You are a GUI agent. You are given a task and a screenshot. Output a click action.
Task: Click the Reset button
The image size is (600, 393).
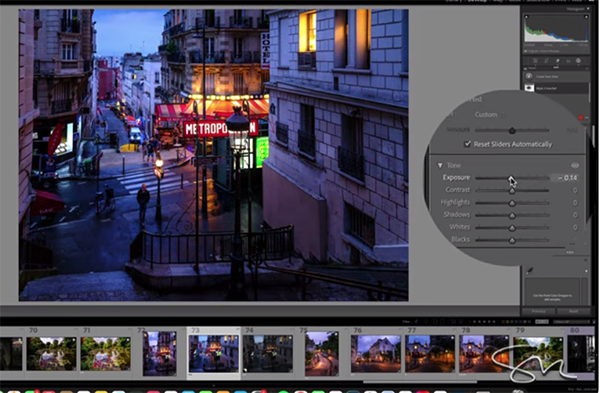click(573, 311)
